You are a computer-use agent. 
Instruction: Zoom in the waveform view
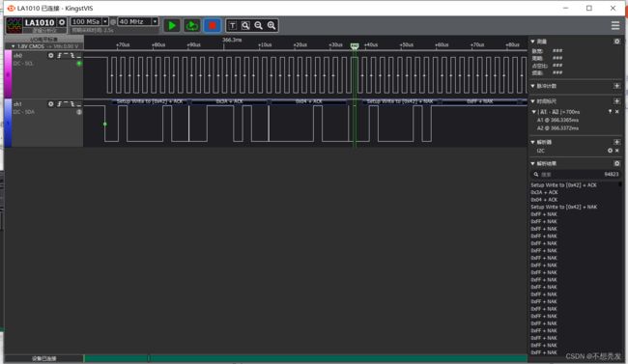[x=271, y=26]
